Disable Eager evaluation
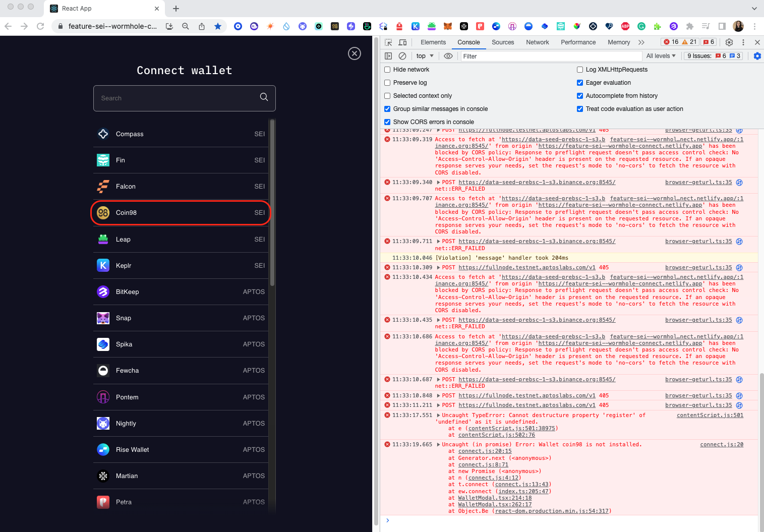Viewport: 764px width, 532px height. point(579,82)
